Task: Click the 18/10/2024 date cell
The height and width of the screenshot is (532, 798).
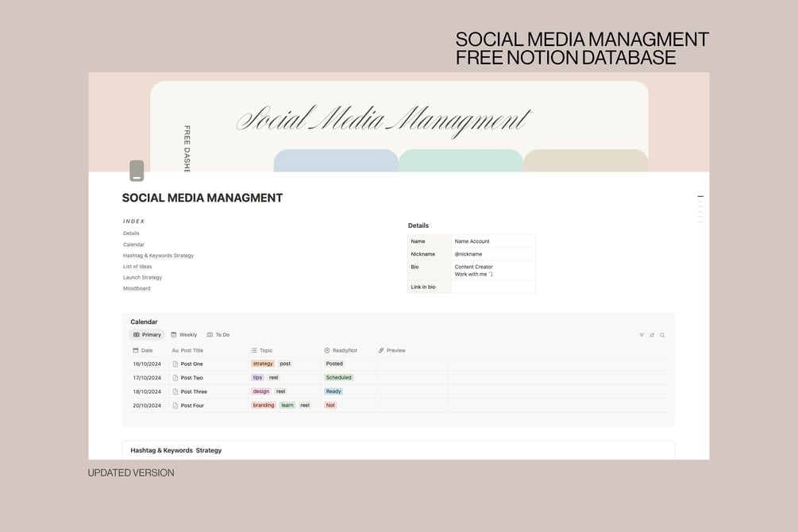Action: (147, 391)
